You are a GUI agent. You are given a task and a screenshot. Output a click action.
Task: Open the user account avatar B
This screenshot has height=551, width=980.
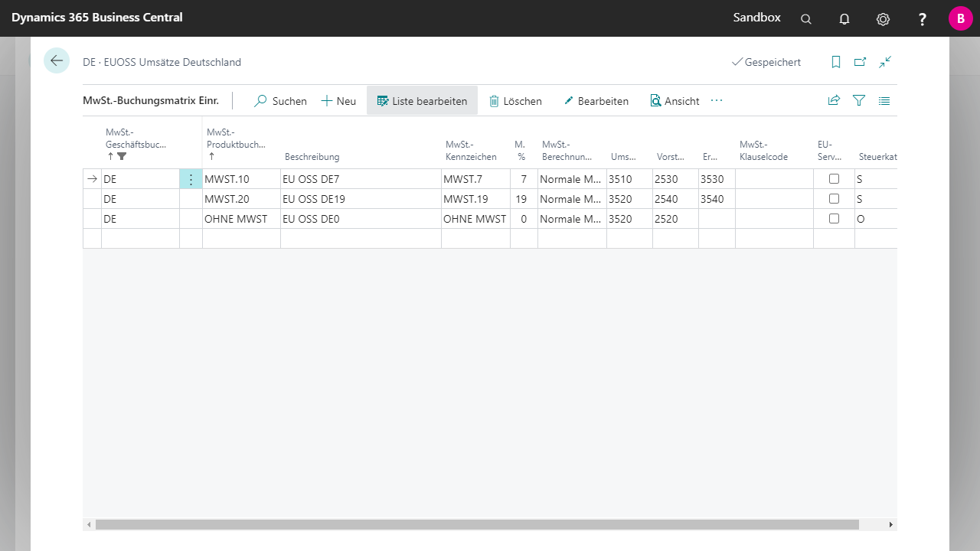click(961, 18)
